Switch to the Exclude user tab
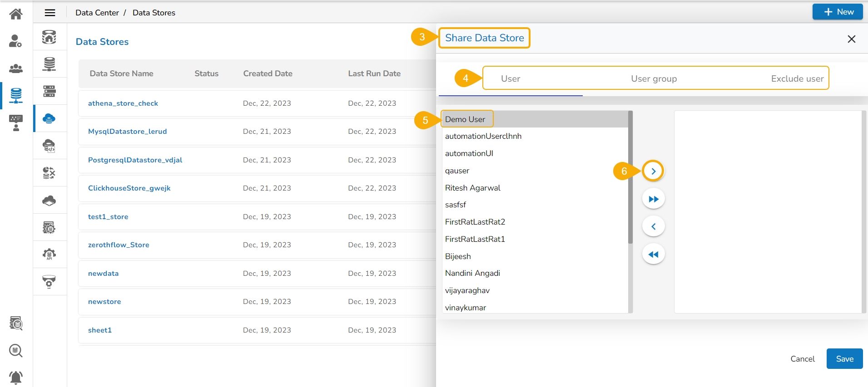868x387 pixels. pyautogui.click(x=797, y=78)
